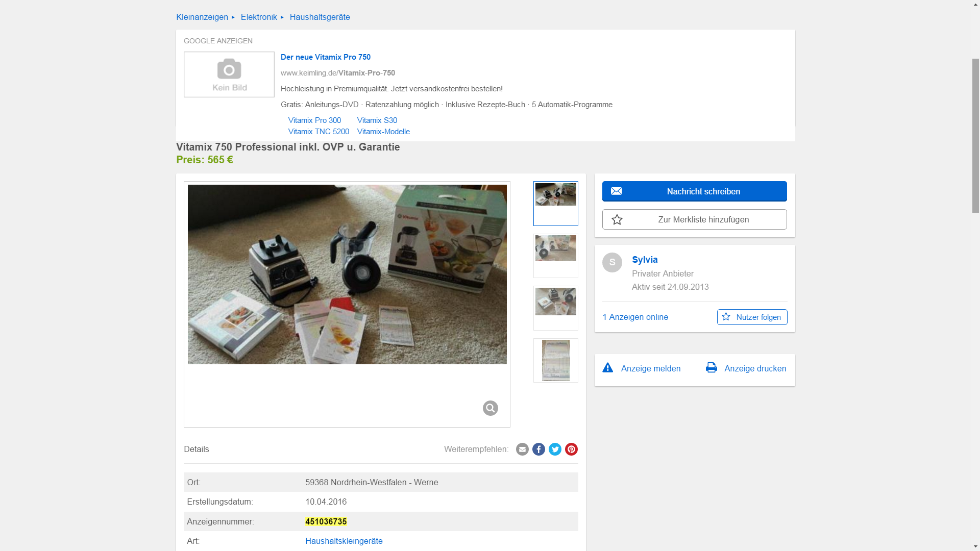The height and width of the screenshot is (551, 980).
Task: Click the star icon in Zur Merkliste hinzufügen
Action: coord(617,220)
